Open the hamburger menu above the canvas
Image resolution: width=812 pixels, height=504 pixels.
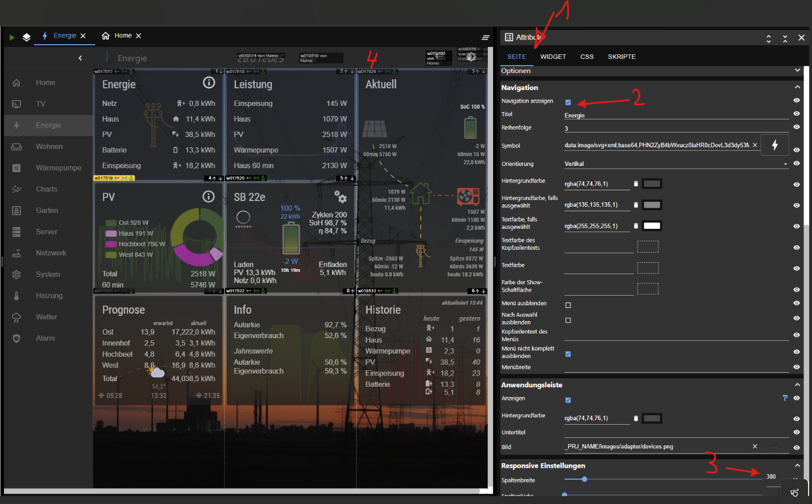(x=486, y=37)
